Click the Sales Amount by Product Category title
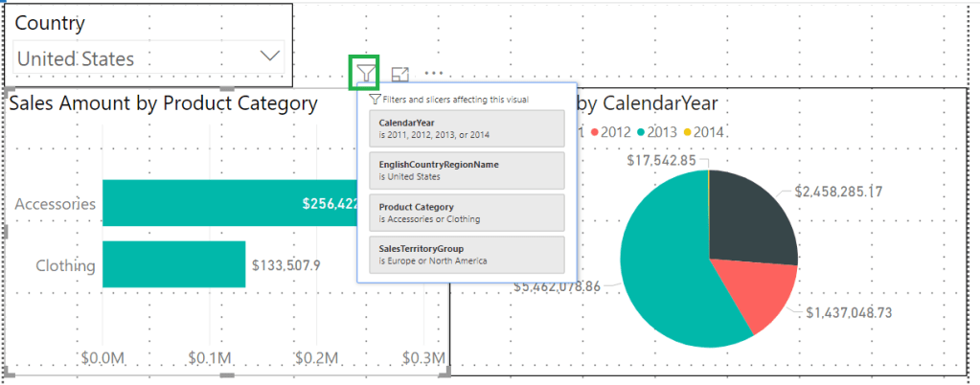The height and width of the screenshot is (385, 980). (164, 103)
